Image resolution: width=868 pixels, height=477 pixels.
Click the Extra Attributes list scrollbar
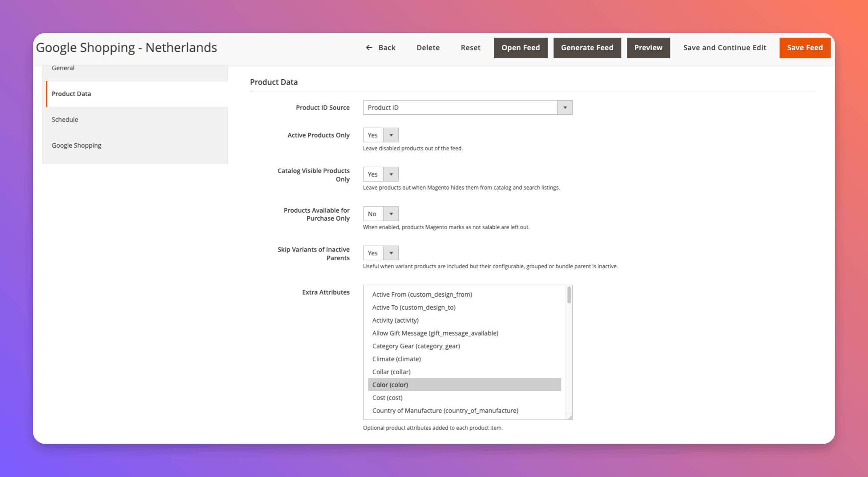(x=569, y=295)
